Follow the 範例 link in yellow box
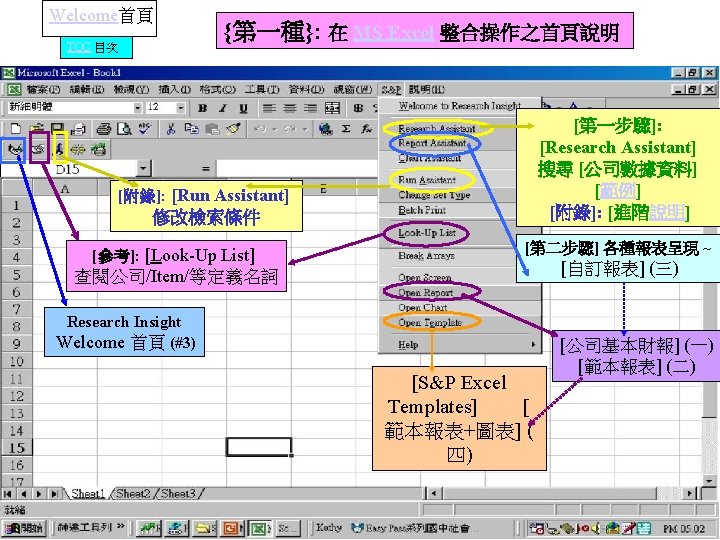The height and width of the screenshot is (540, 720). [618, 190]
